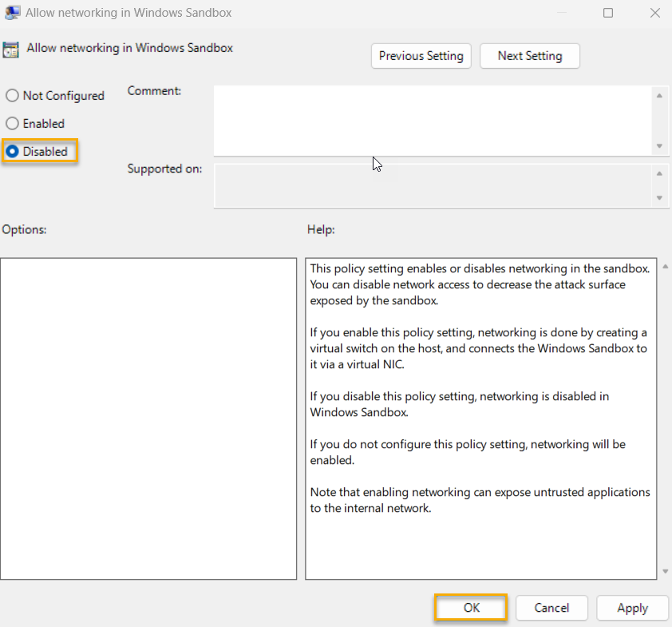This screenshot has width=672, height=627.
Task: Confirm changes with the OK button
Action: coord(470,608)
